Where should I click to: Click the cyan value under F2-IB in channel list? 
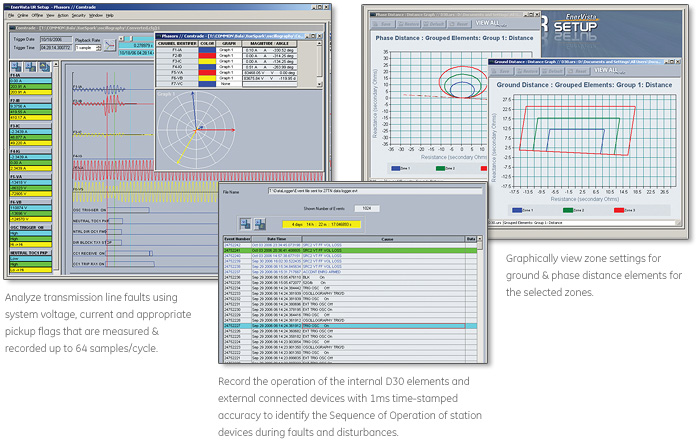[x=30, y=107]
